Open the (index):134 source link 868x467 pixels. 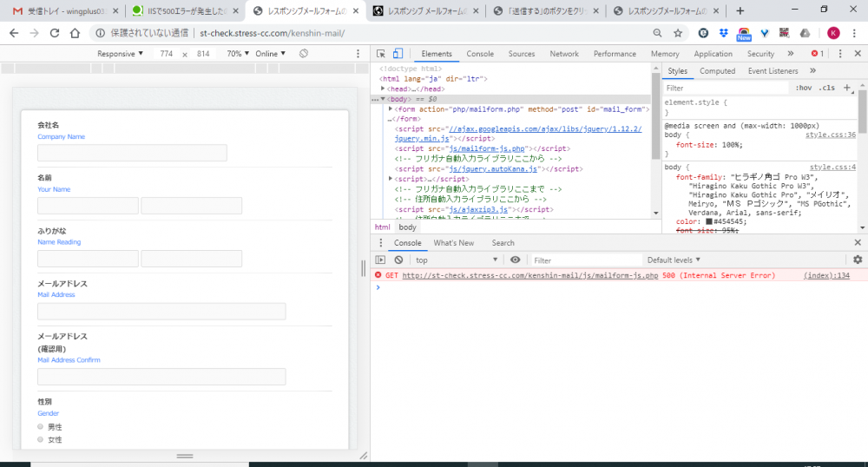(x=826, y=275)
